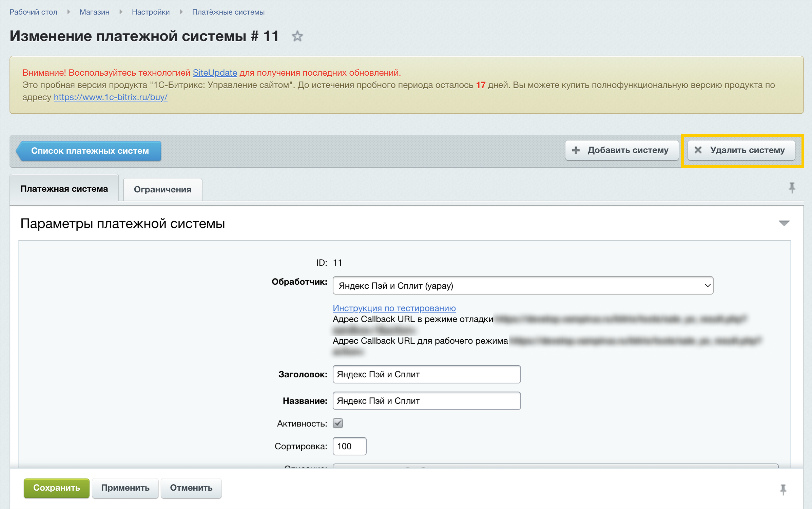The width and height of the screenshot is (812, 509).
Task: Open Инструкция по тестированию link
Action: tap(394, 308)
